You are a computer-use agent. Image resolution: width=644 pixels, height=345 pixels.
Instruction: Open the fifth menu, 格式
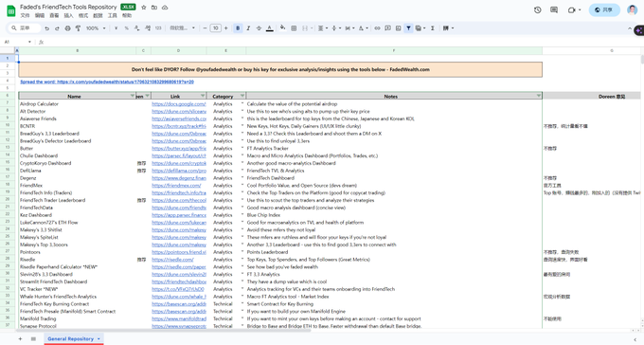tap(83, 15)
